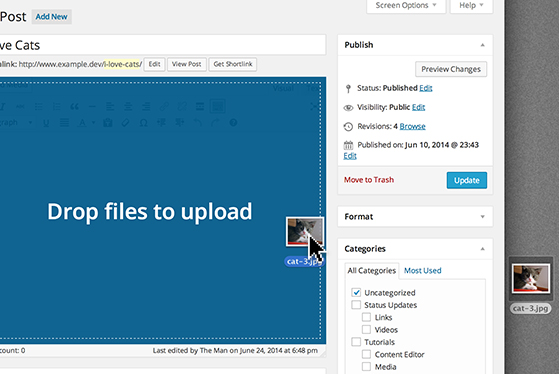Click the insert link chain icon

(x=164, y=106)
